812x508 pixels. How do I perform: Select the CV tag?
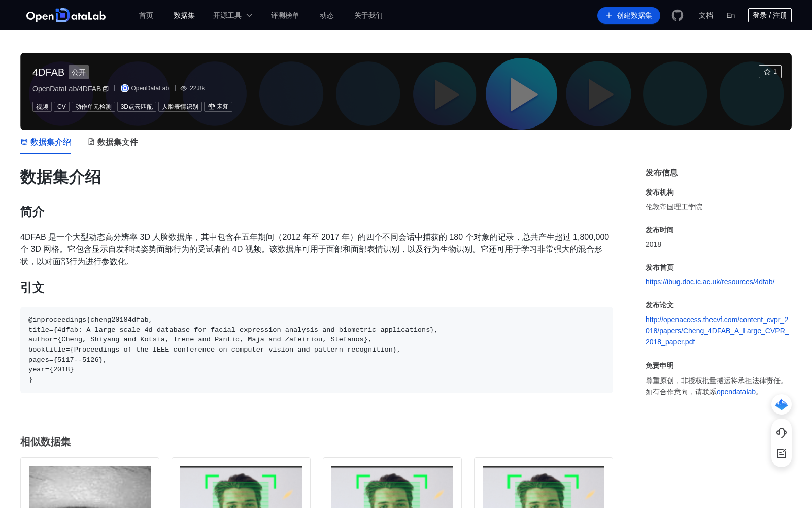61,107
